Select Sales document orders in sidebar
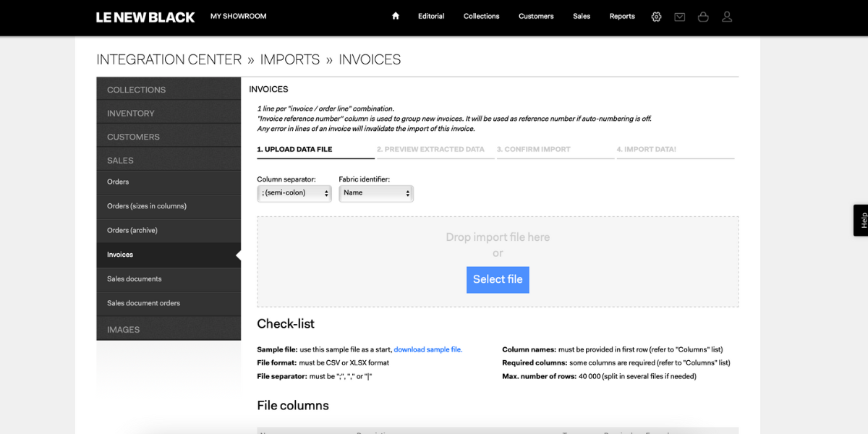 tap(169, 303)
